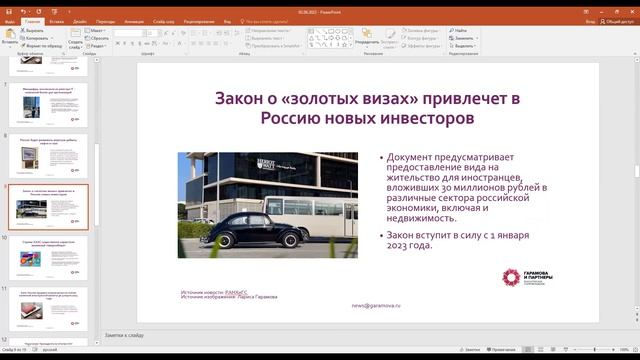The image size is (640, 360).
Task: Cut selection with Вырезать
Action: [32, 30]
